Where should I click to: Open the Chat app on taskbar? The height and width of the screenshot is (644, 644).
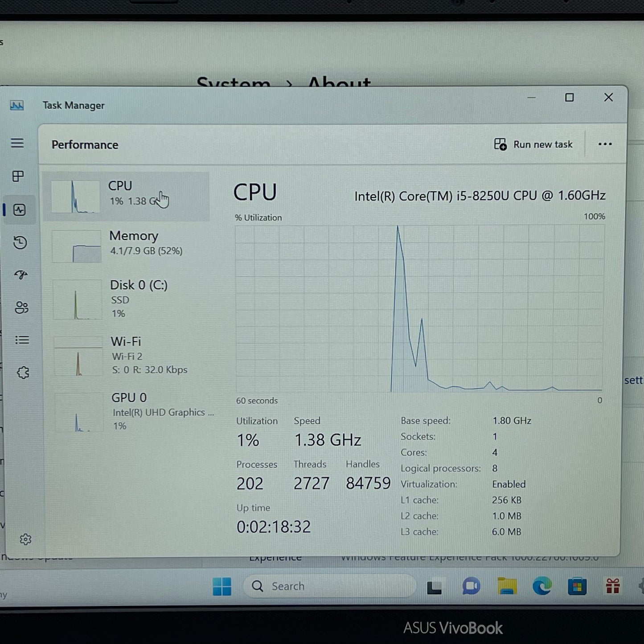tap(471, 587)
